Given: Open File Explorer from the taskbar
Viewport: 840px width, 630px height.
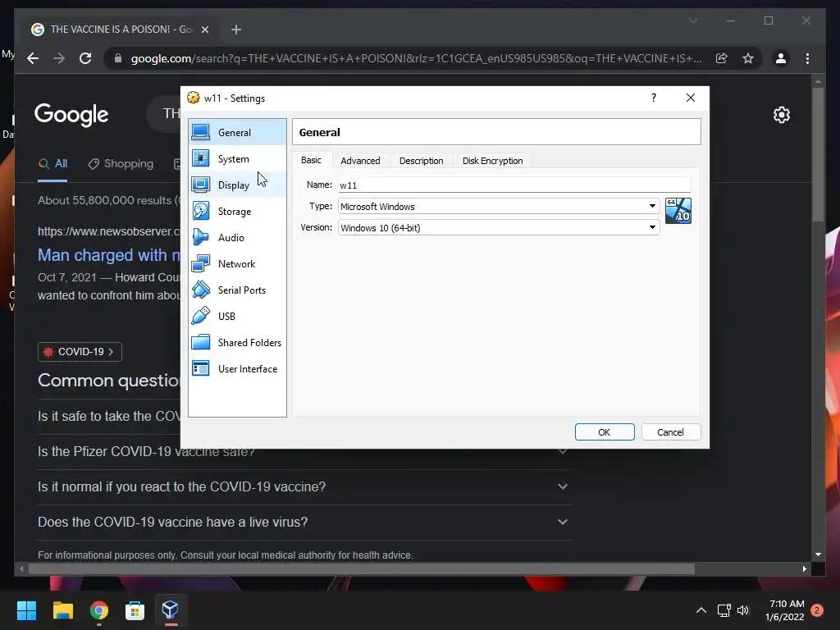Looking at the screenshot, I should (x=62, y=610).
